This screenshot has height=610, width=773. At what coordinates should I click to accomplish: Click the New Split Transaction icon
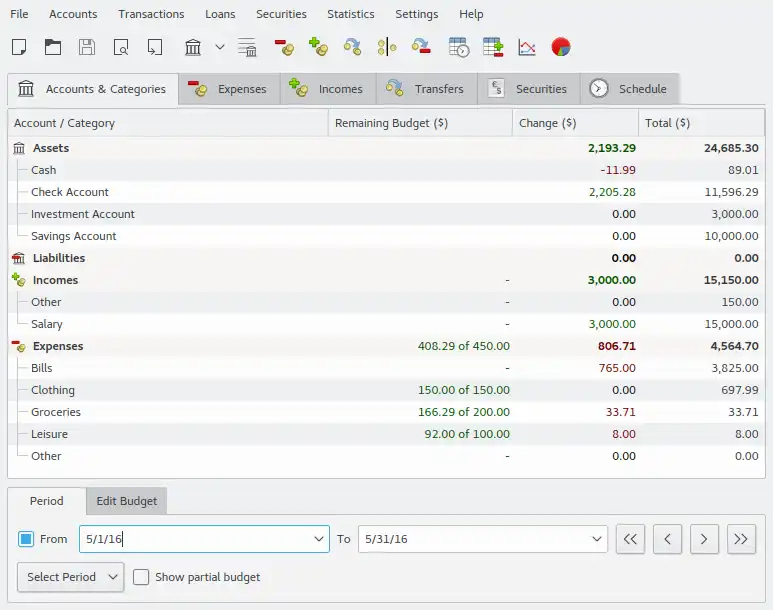coord(387,47)
